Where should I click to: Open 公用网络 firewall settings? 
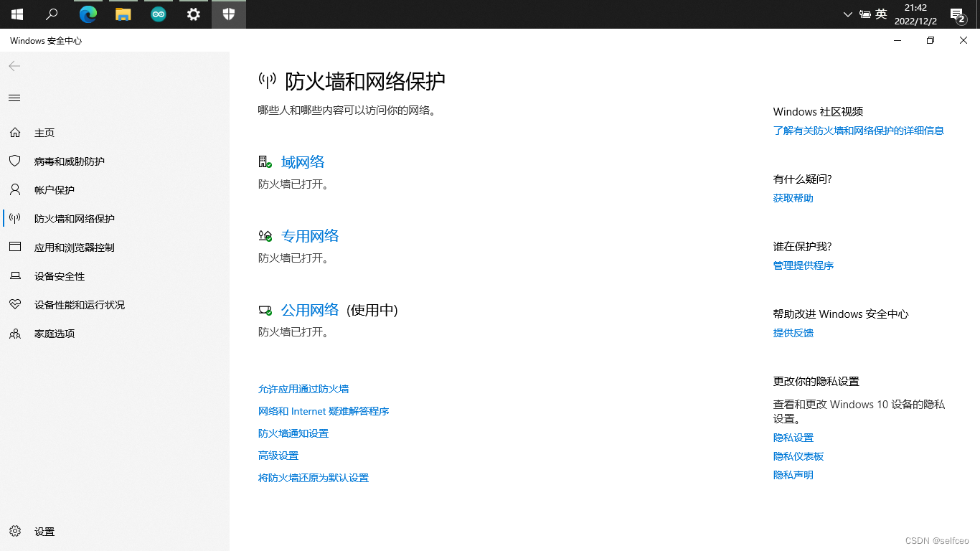click(310, 310)
